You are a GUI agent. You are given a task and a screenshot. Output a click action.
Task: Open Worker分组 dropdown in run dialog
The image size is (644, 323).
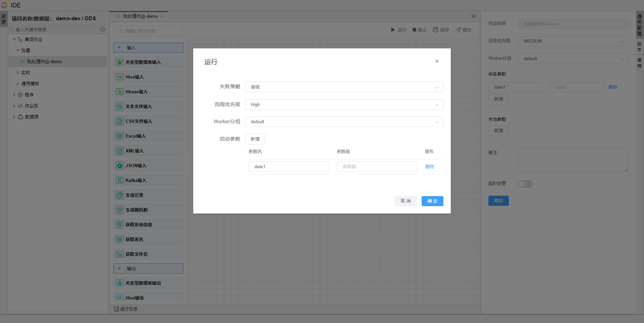[x=344, y=122]
